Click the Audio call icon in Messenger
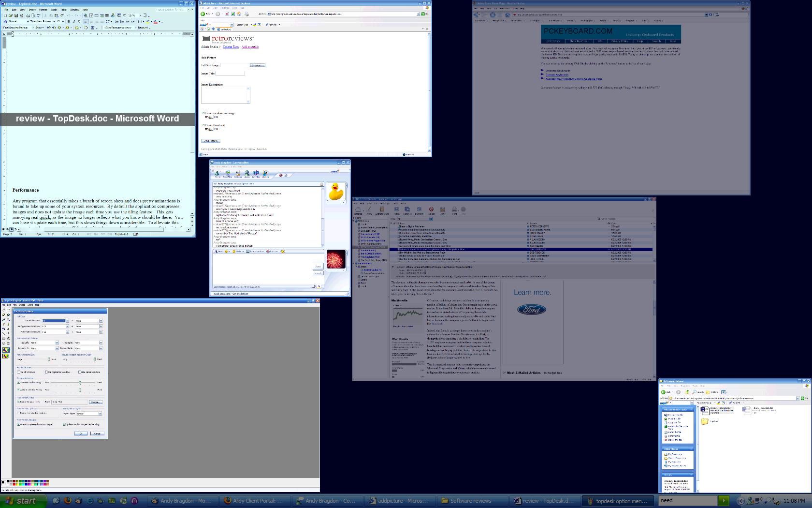Image resolution: width=812 pixels, height=508 pixels. click(247, 174)
